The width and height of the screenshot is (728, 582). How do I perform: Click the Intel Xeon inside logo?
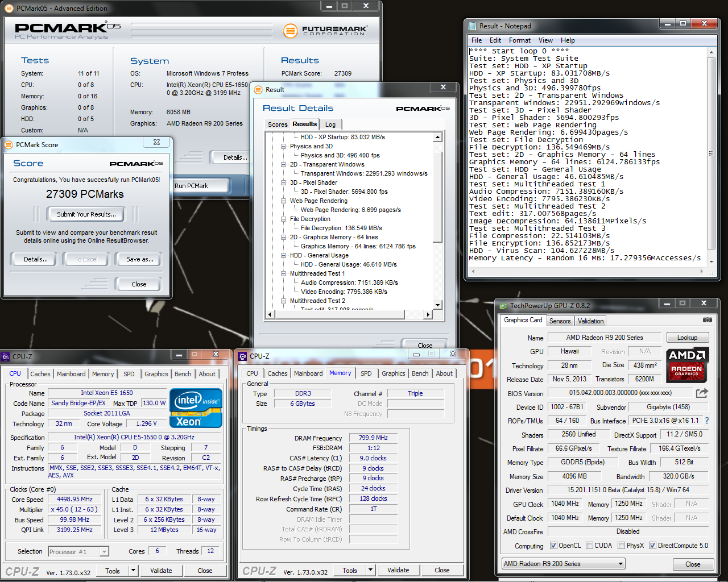tap(196, 408)
